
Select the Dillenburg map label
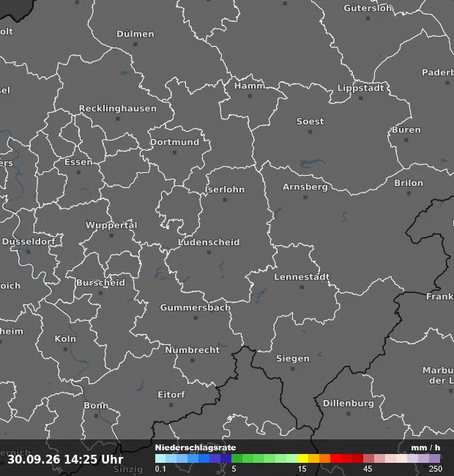click(349, 404)
